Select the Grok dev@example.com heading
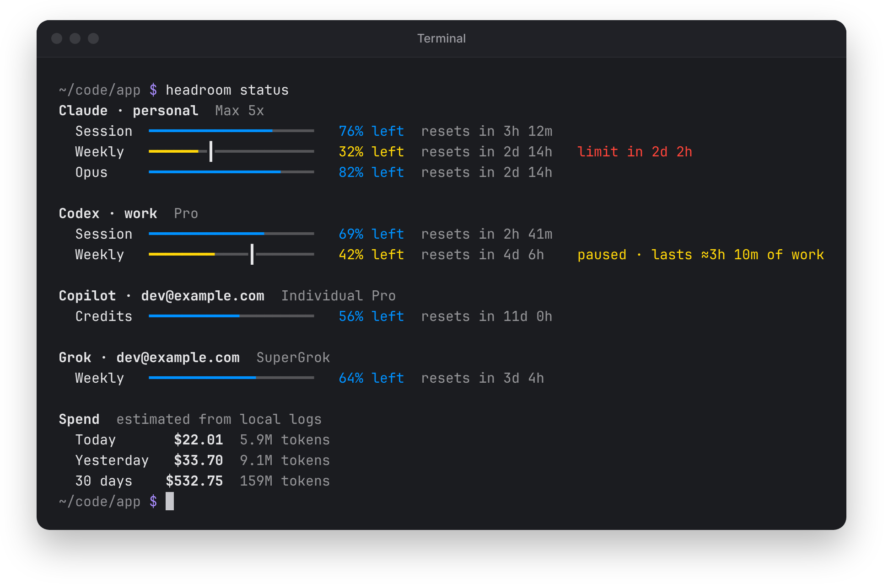 click(x=149, y=358)
